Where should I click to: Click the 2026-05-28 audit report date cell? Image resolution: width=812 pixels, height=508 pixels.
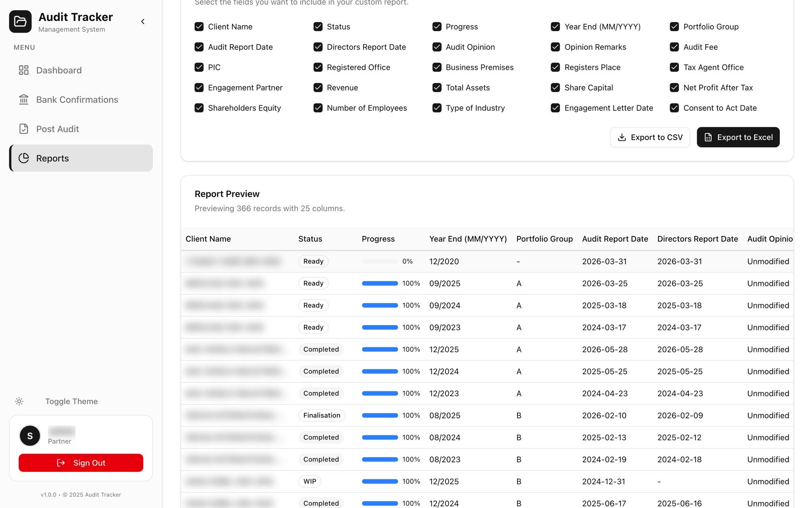point(605,350)
